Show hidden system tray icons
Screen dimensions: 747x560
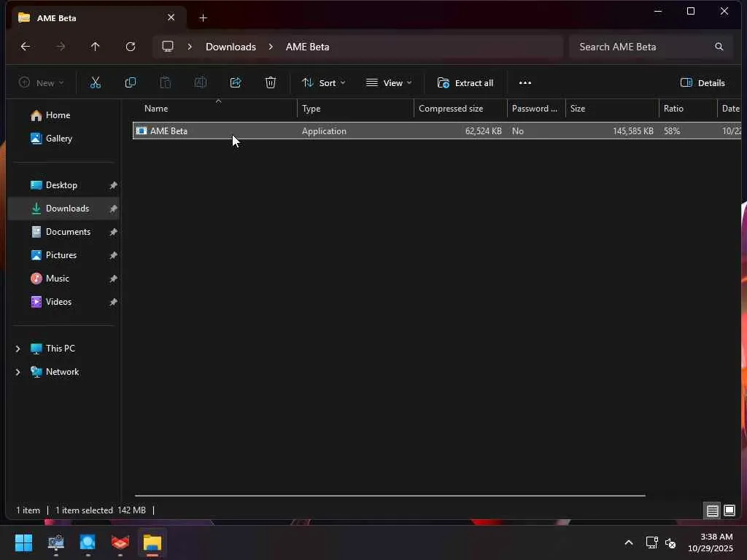[629, 542]
